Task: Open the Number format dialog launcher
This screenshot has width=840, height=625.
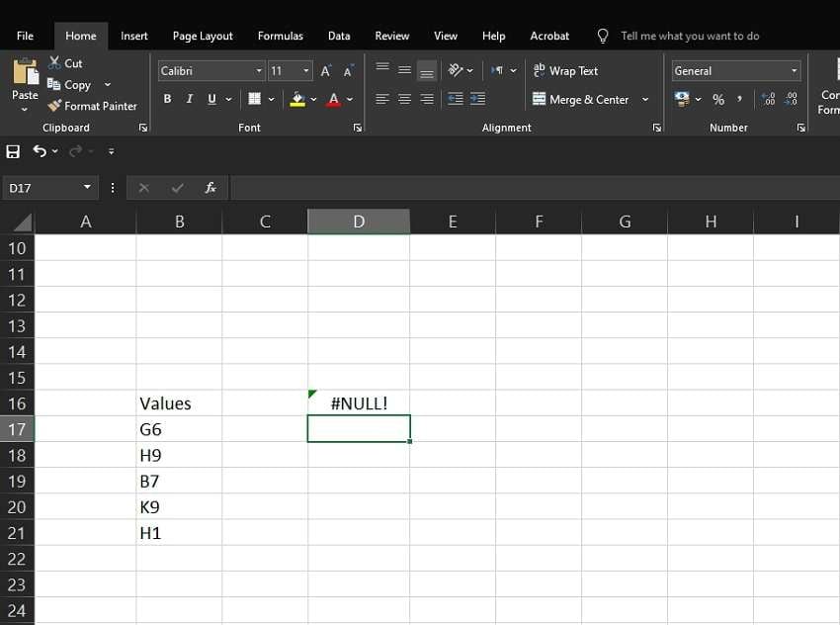Action: tap(800, 128)
